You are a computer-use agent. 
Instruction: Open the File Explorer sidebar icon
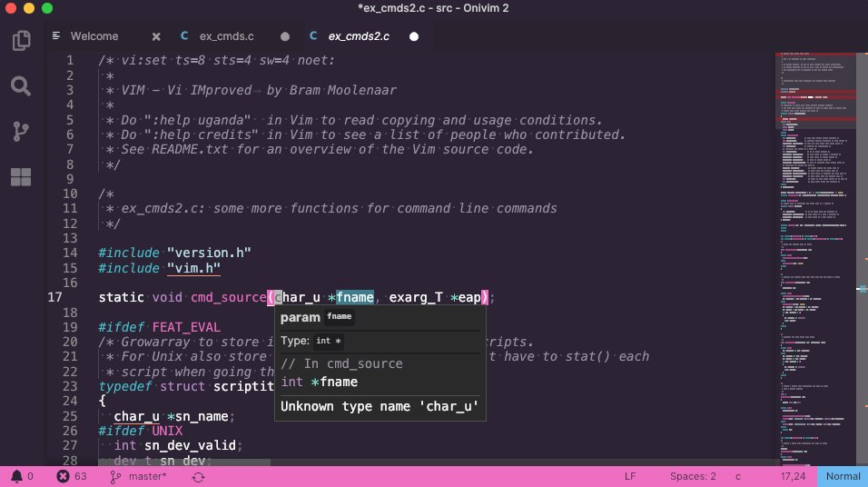[21, 41]
